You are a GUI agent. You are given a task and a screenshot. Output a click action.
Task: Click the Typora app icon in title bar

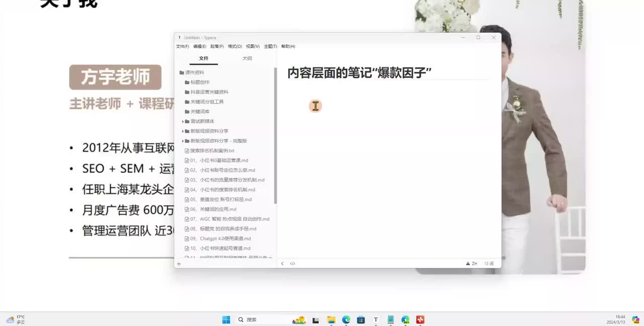(180, 38)
